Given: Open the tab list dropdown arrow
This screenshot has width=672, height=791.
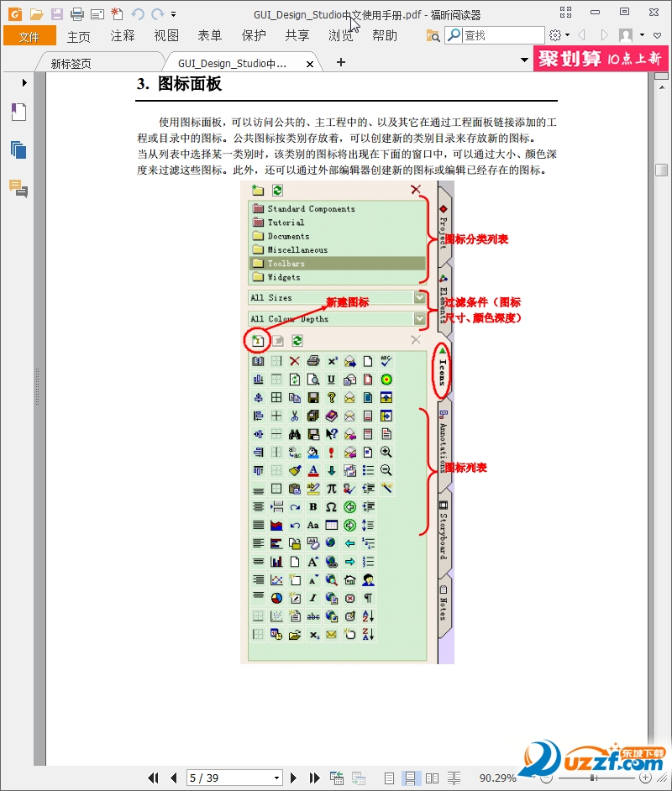Looking at the screenshot, I should [x=524, y=60].
